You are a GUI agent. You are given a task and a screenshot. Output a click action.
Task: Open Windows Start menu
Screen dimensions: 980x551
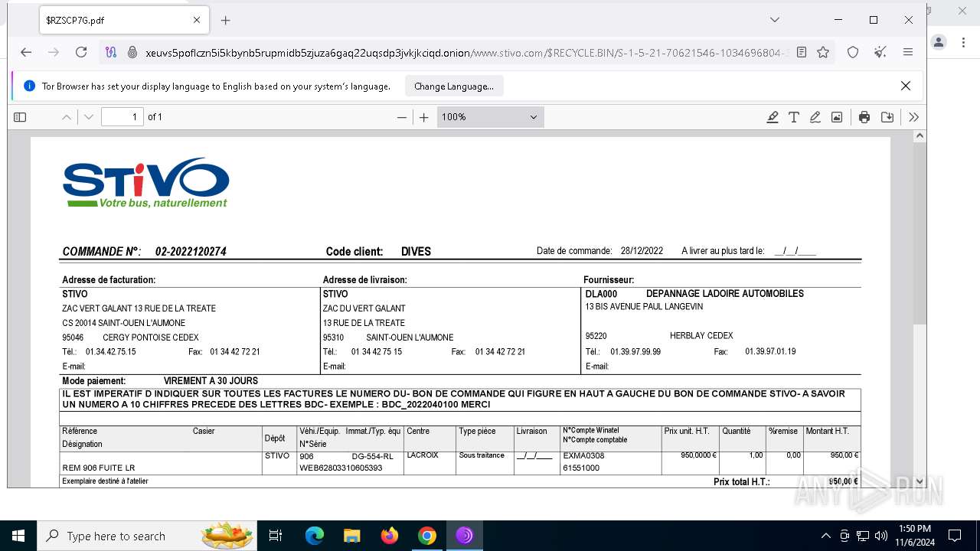(x=18, y=536)
